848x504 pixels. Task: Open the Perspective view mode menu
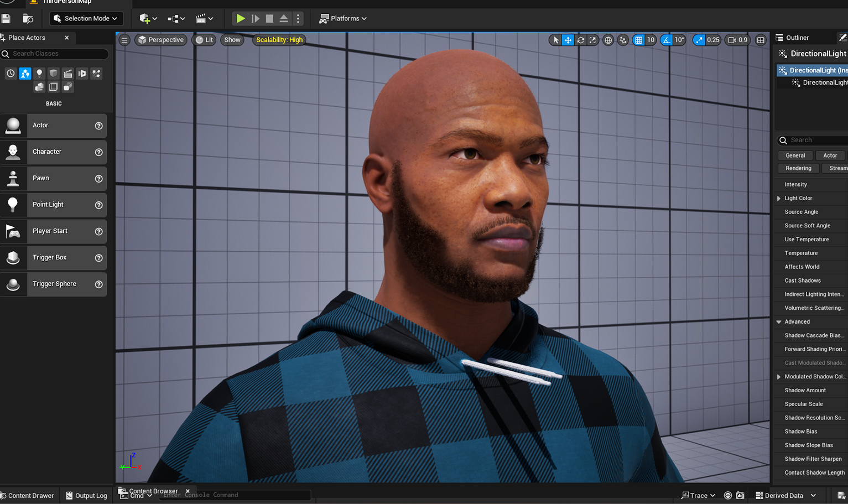tap(161, 40)
